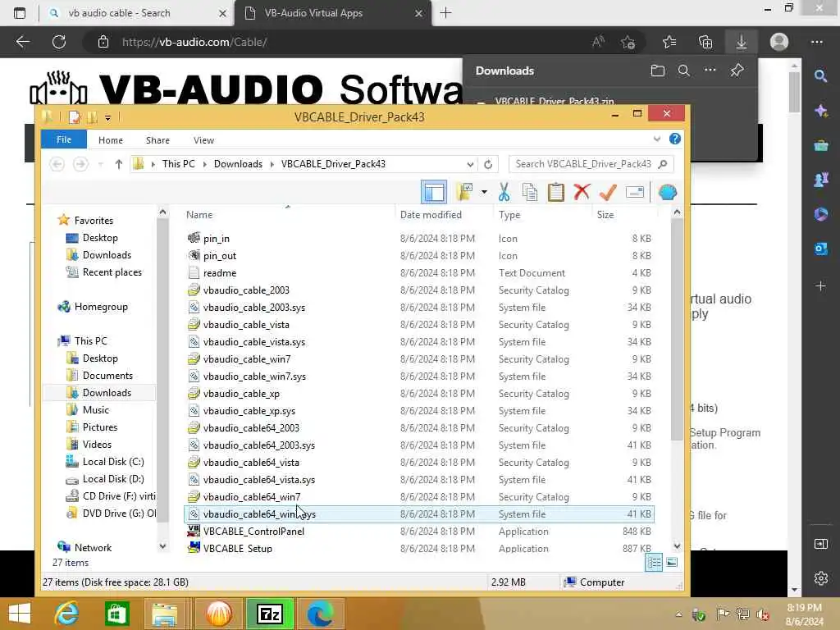Open the Explorer Help question mark icon
Viewport: 840px width, 630px height.
click(x=674, y=139)
